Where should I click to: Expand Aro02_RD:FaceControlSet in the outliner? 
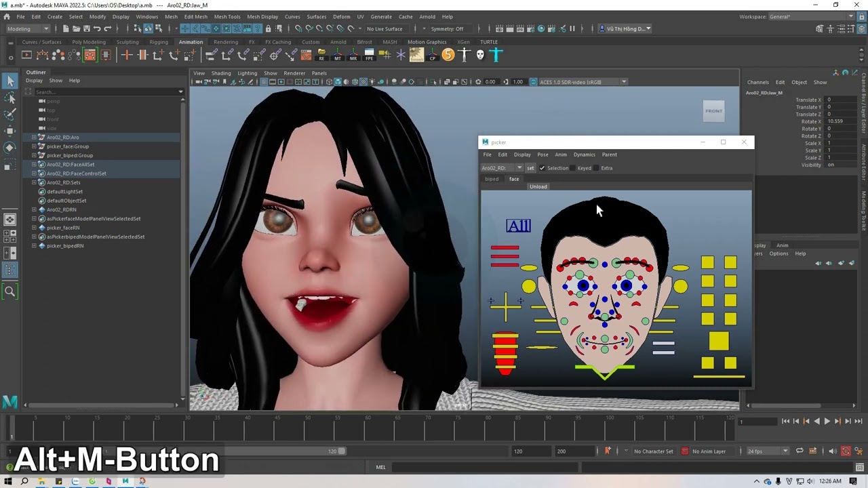point(34,174)
